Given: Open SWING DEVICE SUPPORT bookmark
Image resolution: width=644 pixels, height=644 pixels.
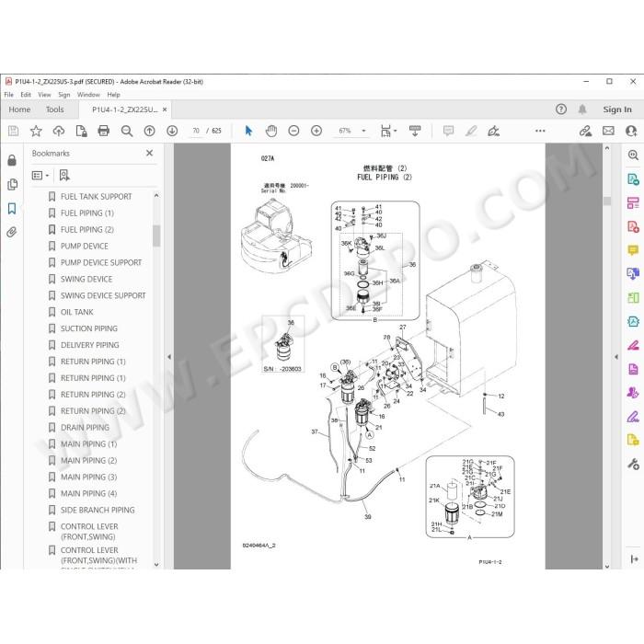Looking at the screenshot, I should click(103, 295).
